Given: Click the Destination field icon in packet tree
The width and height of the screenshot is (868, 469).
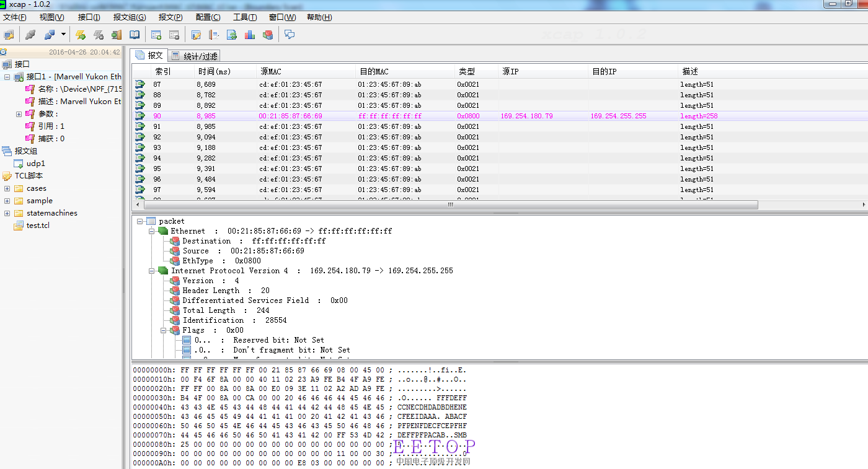Looking at the screenshot, I should coord(175,241).
